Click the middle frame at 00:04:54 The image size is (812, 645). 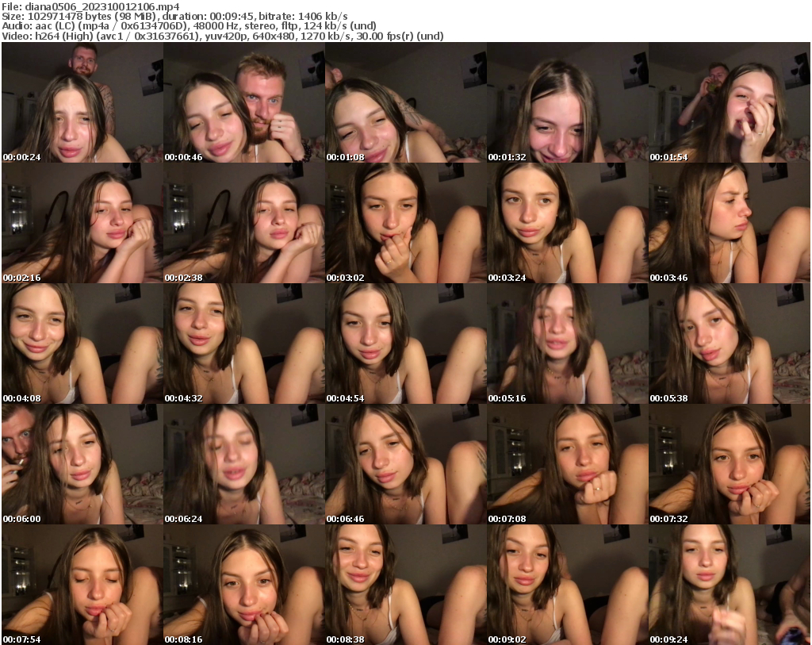(x=406, y=344)
